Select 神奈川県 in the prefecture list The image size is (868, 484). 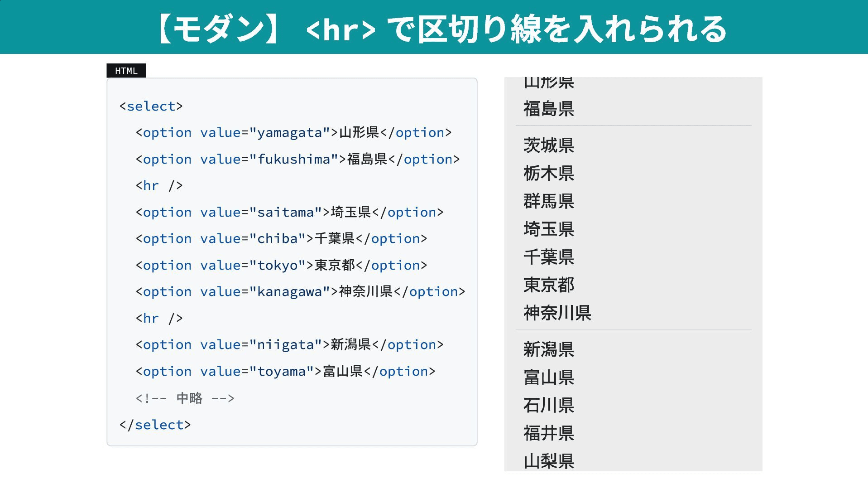[x=557, y=313]
